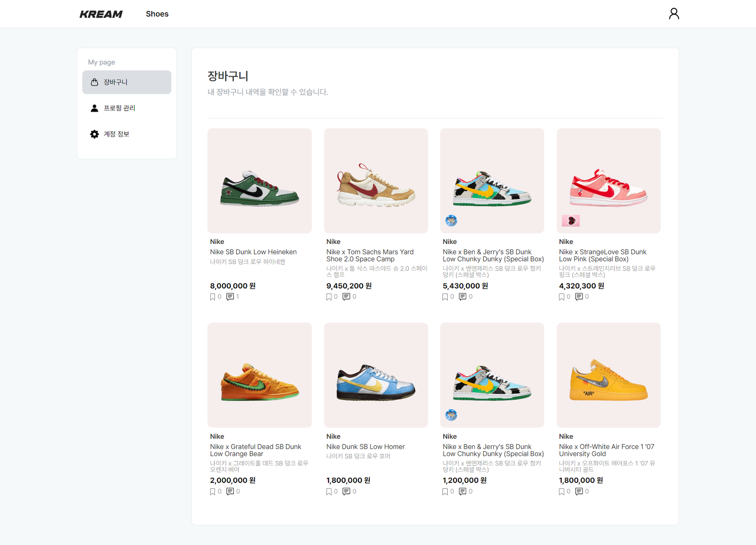
Task: Open the 5,430,000 원 Chunky Dunky shoe image
Action: click(493, 181)
